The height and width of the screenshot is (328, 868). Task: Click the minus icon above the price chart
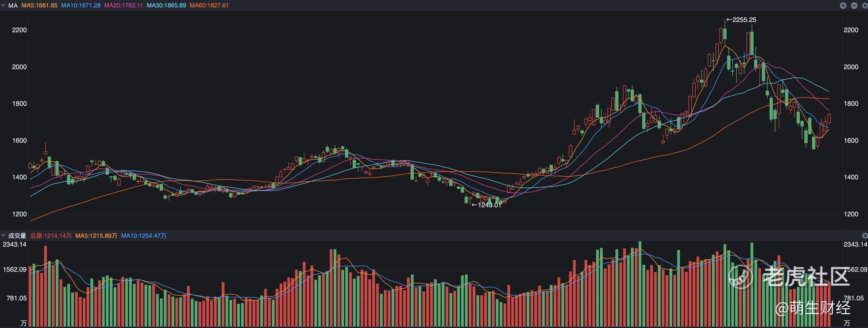click(854, 6)
